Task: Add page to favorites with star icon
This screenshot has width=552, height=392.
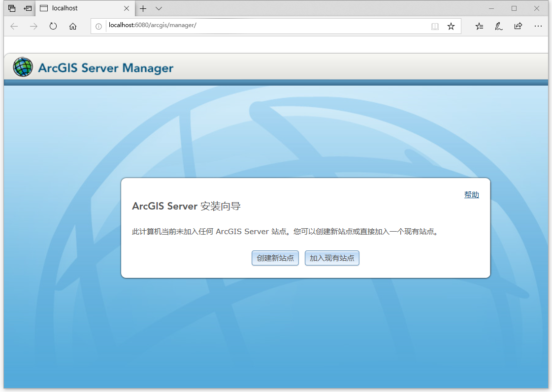Action: click(451, 27)
